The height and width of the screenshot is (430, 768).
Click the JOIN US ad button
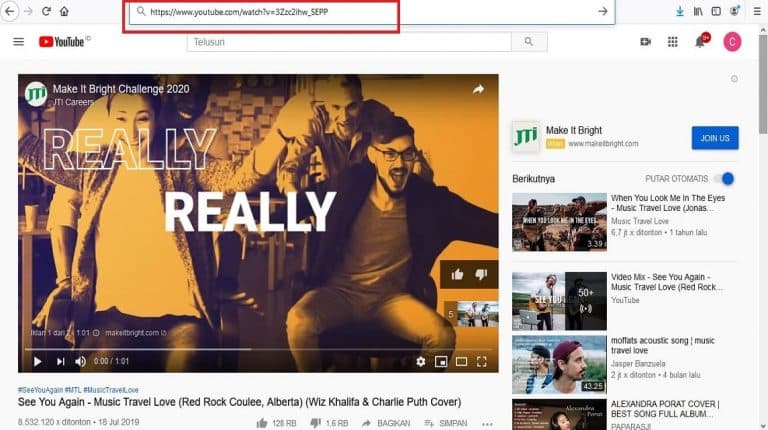[x=714, y=138]
